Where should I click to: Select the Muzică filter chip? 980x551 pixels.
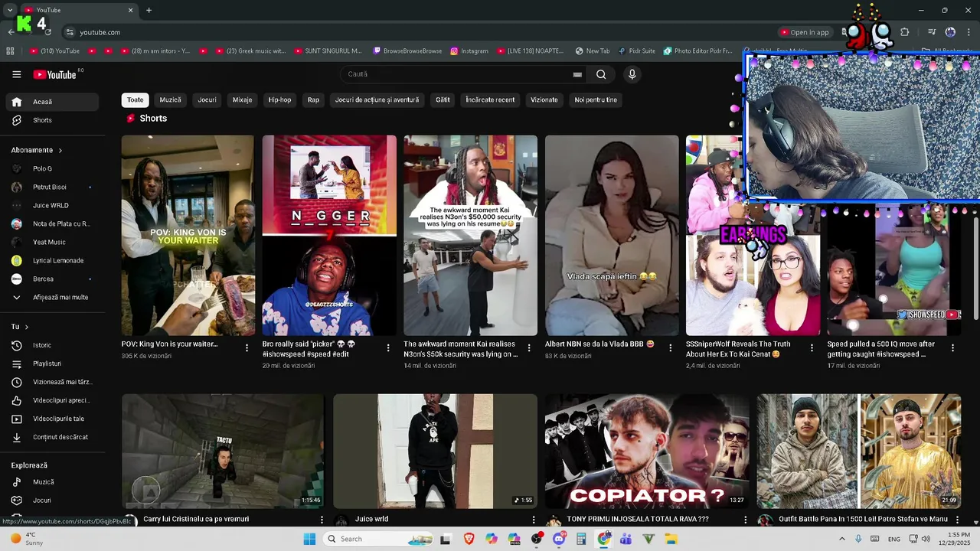tap(170, 99)
